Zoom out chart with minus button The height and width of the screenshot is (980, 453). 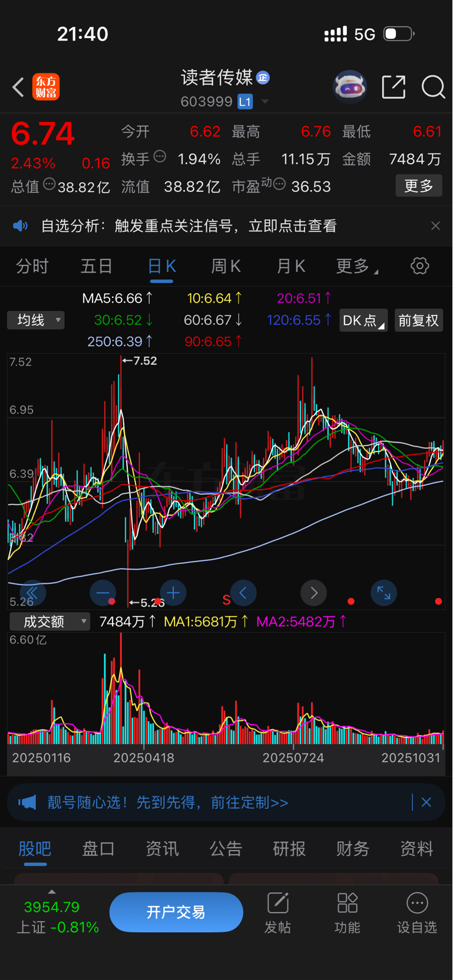coord(103,593)
